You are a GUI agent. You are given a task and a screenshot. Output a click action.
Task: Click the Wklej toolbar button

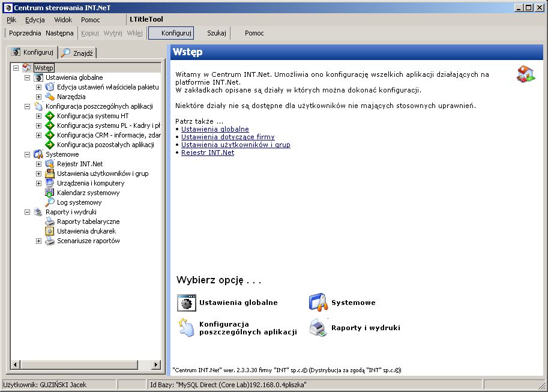[x=134, y=33]
